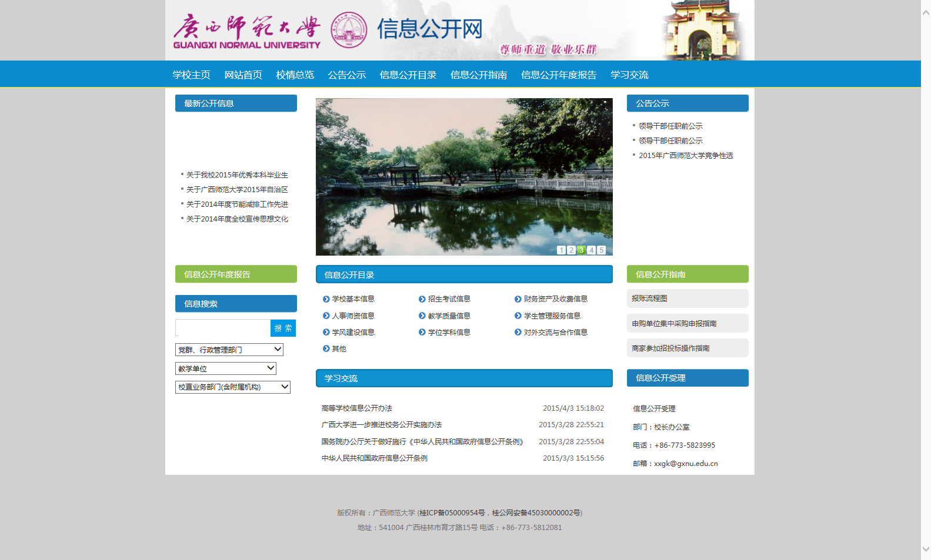
Task: Click arrow icon beside 其他
Action: coord(326,348)
